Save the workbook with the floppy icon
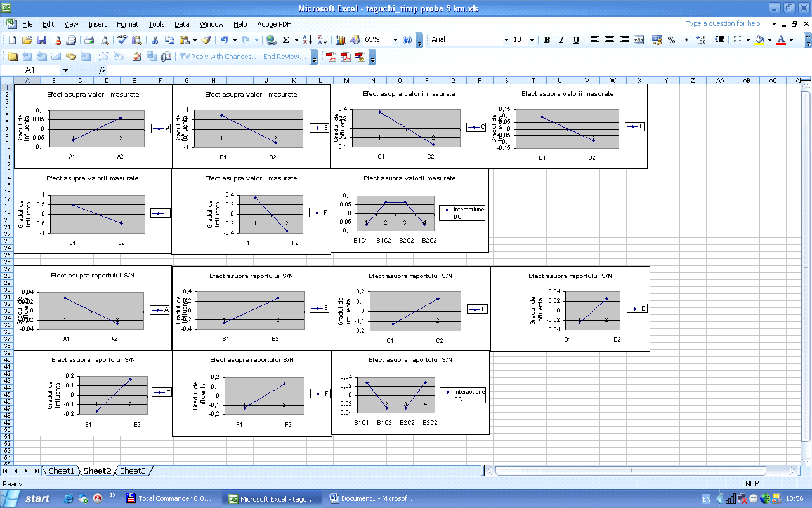The width and height of the screenshot is (812, 508). pos(41,40)
